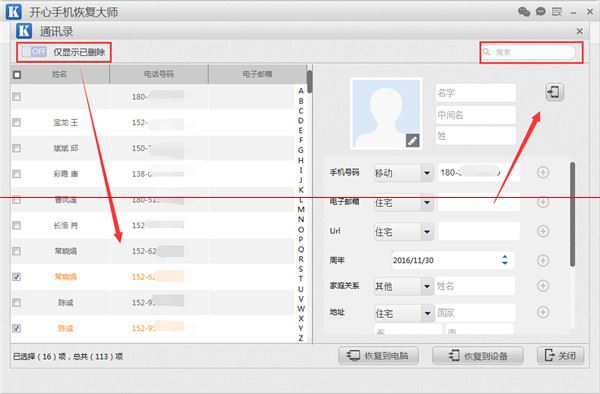
Task: Jump to letter M in index
Action: (301, 209)
